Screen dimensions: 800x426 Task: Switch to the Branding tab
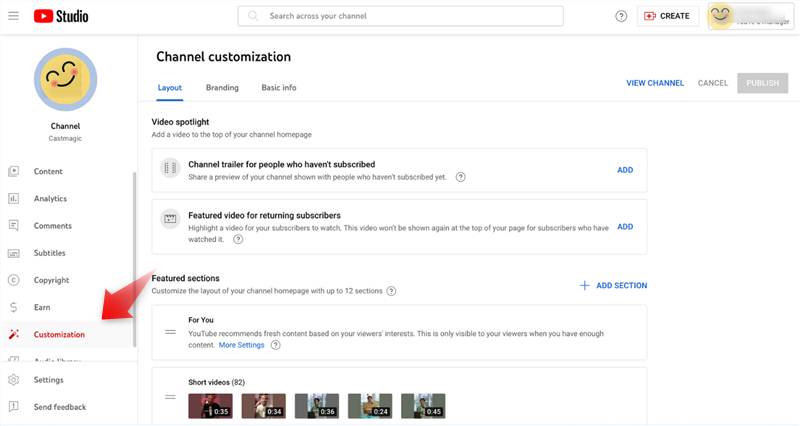(x=222, y=88)
